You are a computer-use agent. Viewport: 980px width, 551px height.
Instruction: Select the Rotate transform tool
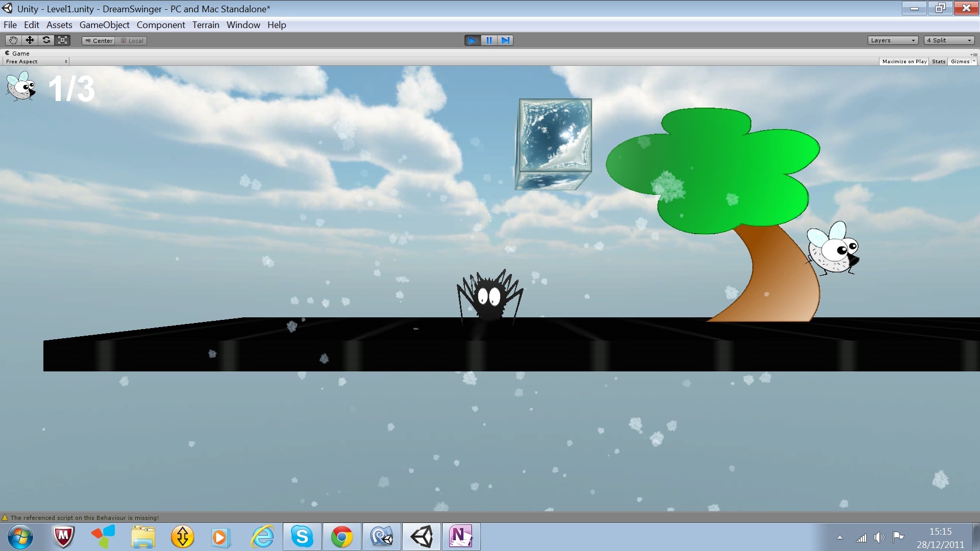click(x=46, y=40)
